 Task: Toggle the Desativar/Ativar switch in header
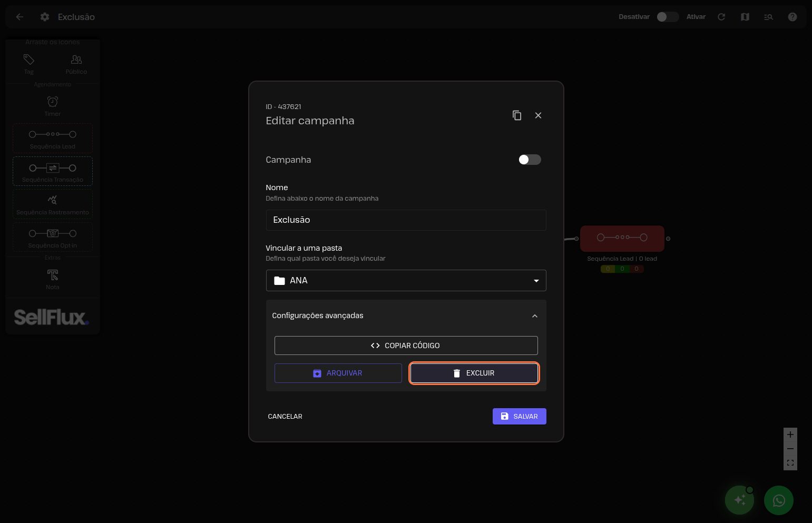pos(667,17)
